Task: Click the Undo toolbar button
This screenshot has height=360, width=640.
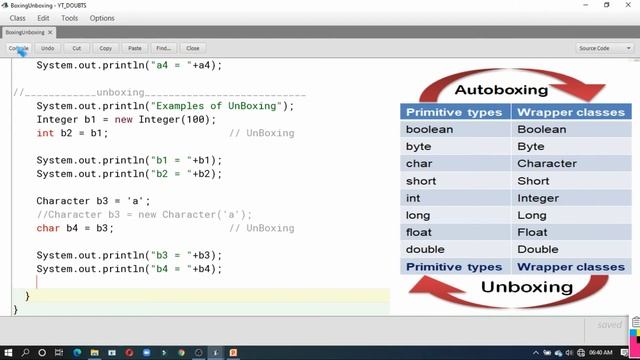Action: (x=47, y=48)
